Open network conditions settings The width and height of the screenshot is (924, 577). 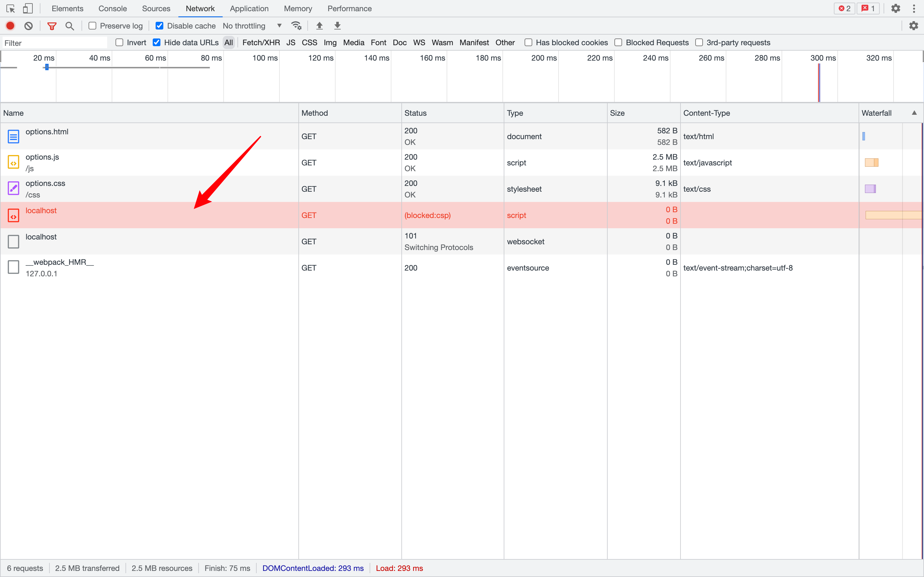(x=296, y=26)
